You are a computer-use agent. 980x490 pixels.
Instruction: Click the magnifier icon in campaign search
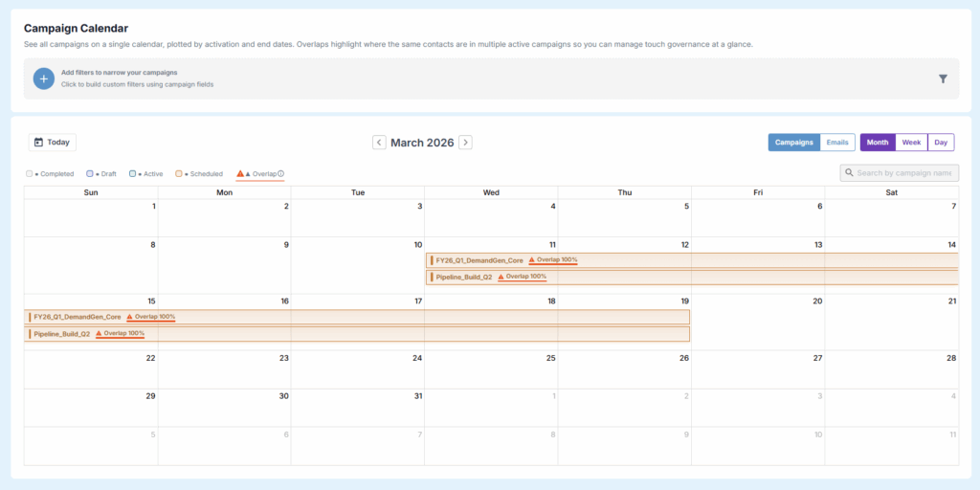(849, 173)
